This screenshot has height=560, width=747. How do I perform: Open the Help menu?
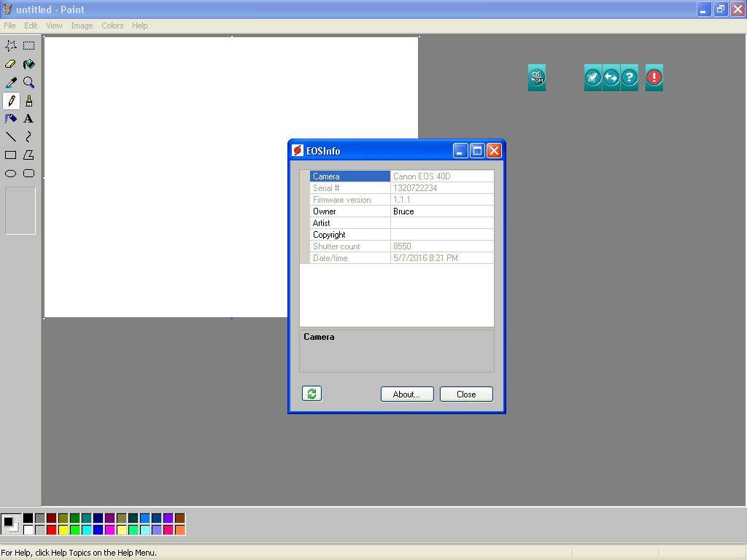(139, 26)
